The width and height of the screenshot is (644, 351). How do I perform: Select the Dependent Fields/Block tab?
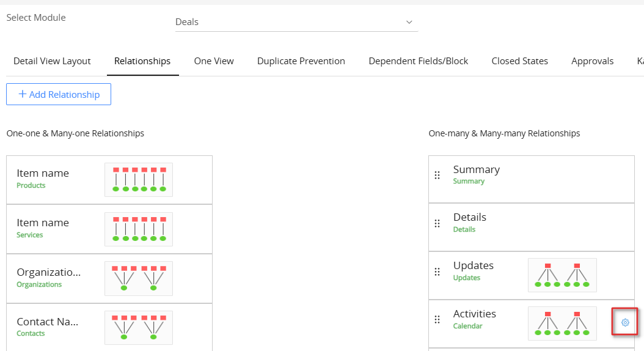pos(419,61)
